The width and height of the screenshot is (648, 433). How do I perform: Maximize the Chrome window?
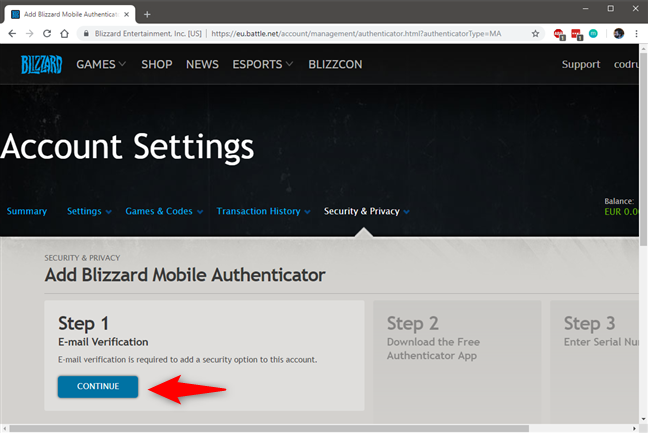click(x=610, y=8)
